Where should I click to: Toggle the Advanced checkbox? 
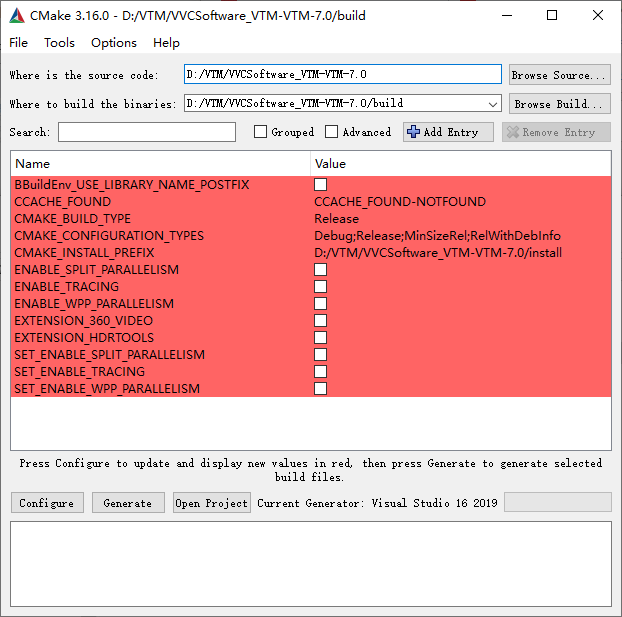331,132
